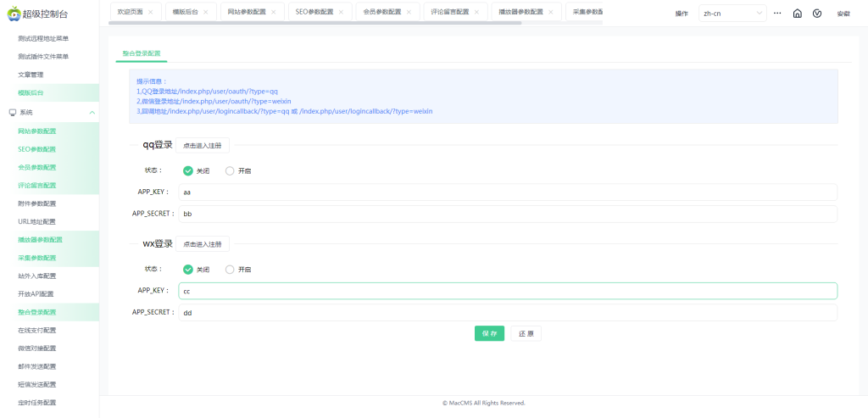Viewport: 868px width, 418px height.
Task: Switch to the 网站参数配置 tab
Action: [x=247, y=12]
